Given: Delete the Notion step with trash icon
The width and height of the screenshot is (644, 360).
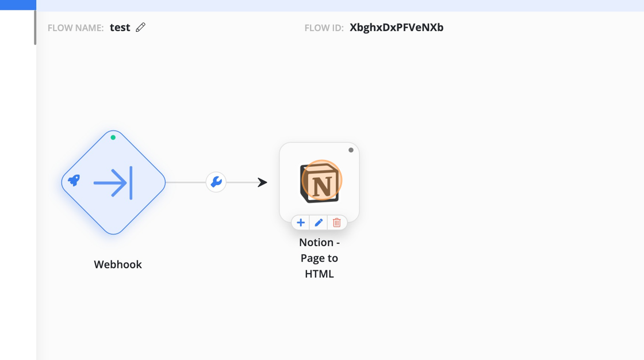Looking at the screenshot, I should (337, 223).
